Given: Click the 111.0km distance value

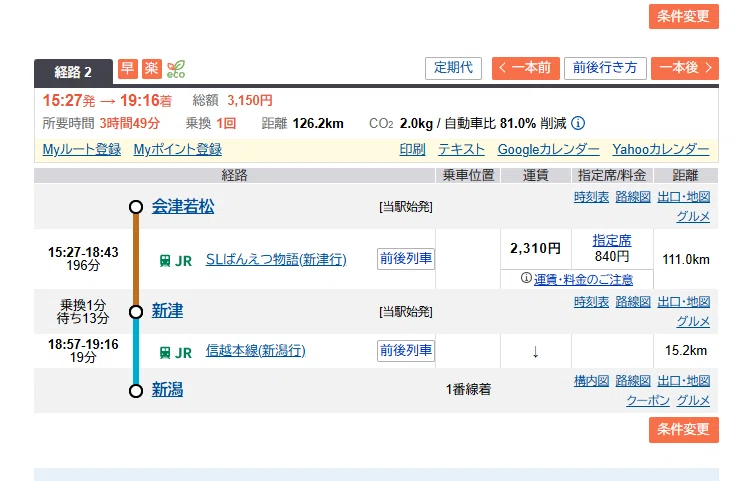Looking at the screenshot, I should tap(686, 260).
